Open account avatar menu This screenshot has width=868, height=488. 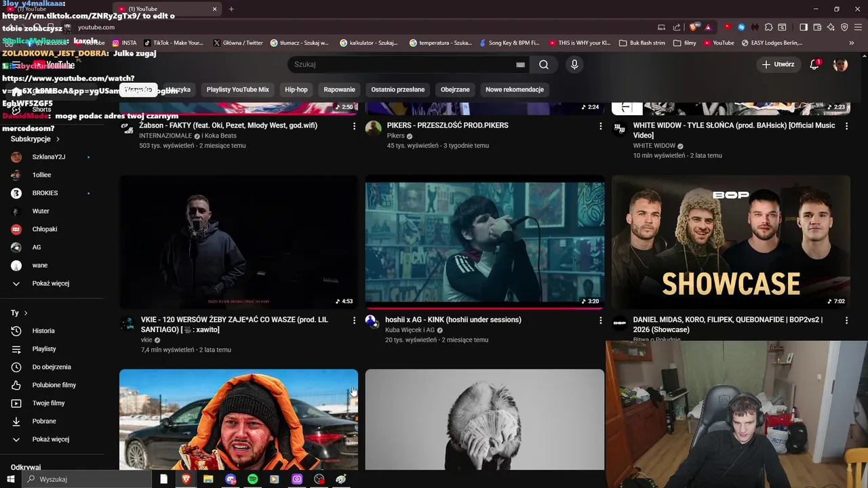click(840, 64)
